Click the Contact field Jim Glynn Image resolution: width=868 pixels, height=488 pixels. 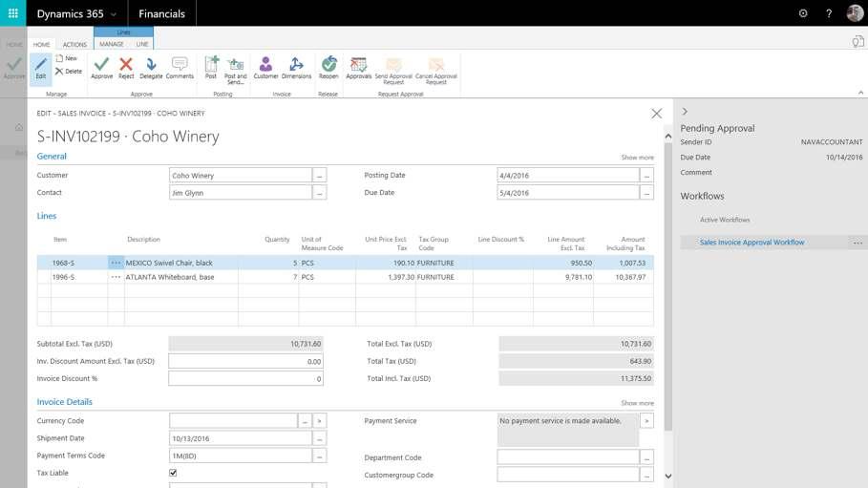coord(241,193)
